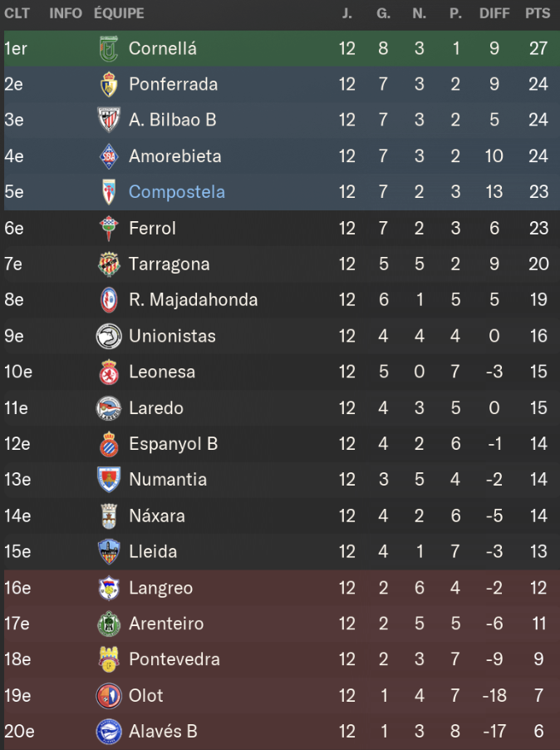
Task: Click the Amorebieta club crest
Action: point(107,156)
